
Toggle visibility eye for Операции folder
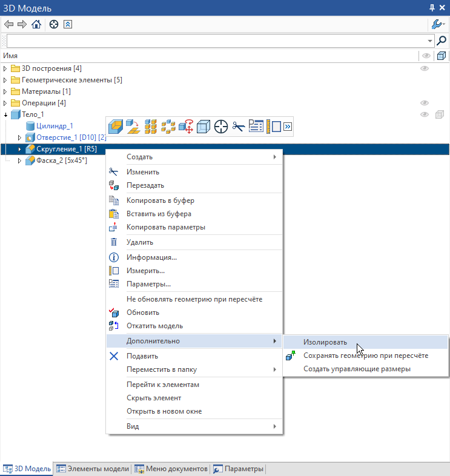pyautogui.click(x=425, y=103)
